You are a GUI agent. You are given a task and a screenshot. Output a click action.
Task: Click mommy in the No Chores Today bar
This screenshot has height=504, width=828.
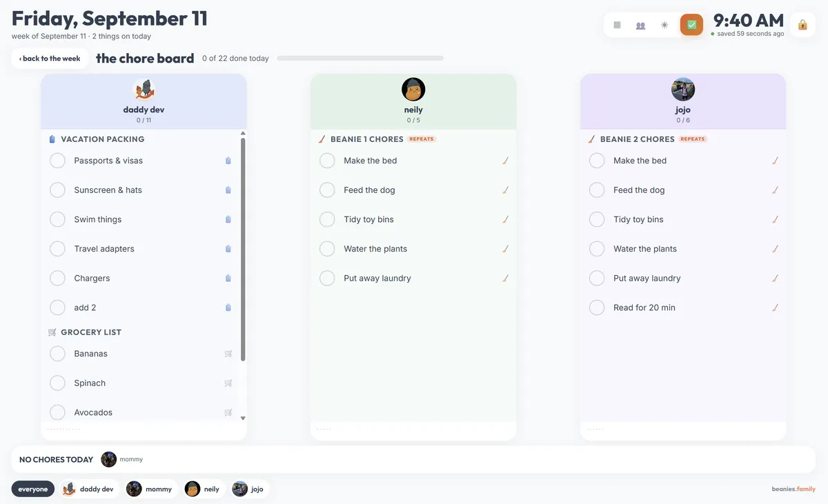(122, 459)
